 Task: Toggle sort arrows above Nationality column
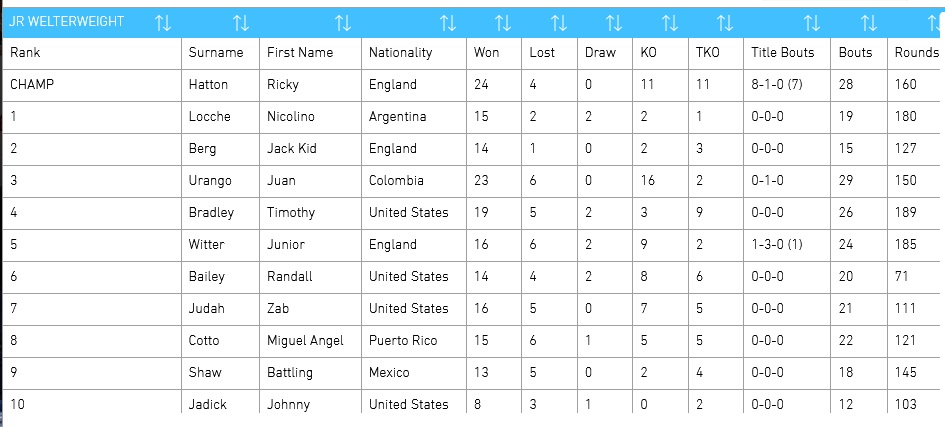448,22
